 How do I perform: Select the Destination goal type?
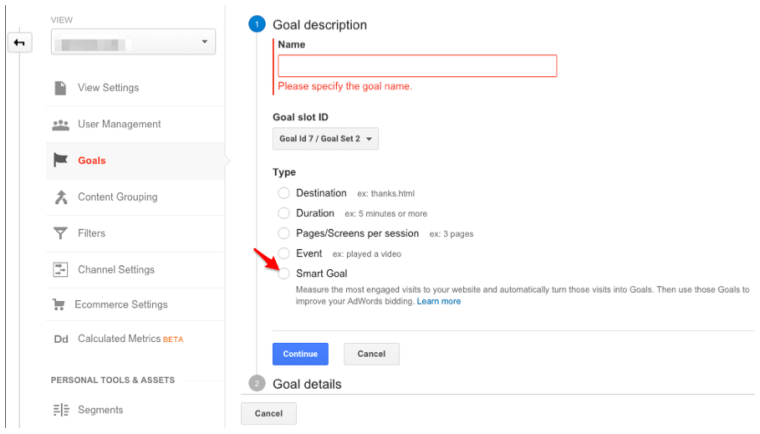(284, 193)
